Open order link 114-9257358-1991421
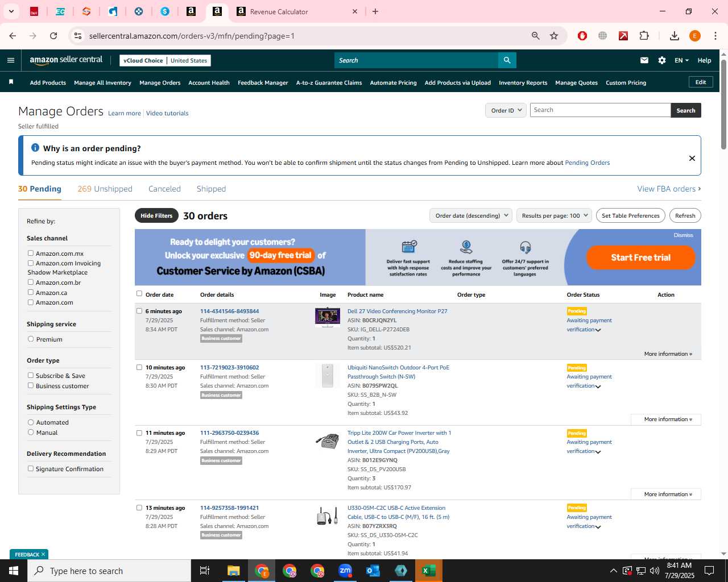 (x=229, y=508)
